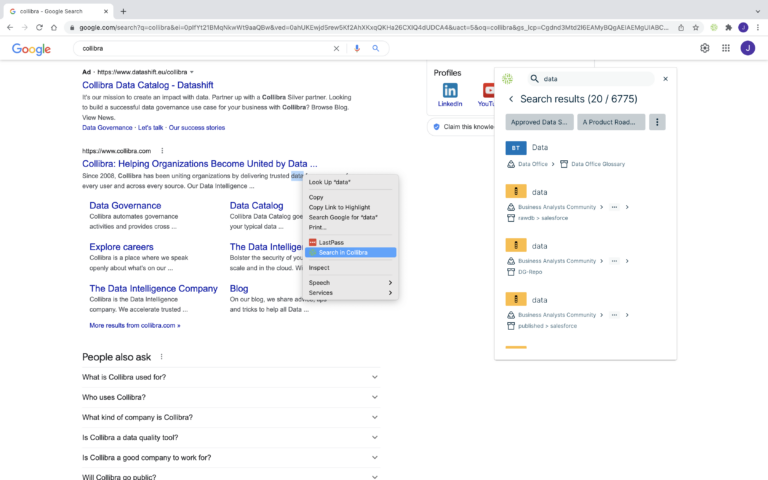This screenshot has width=768, height=480.
Task: Click the browser back arrow
Action: coord(10,27)
